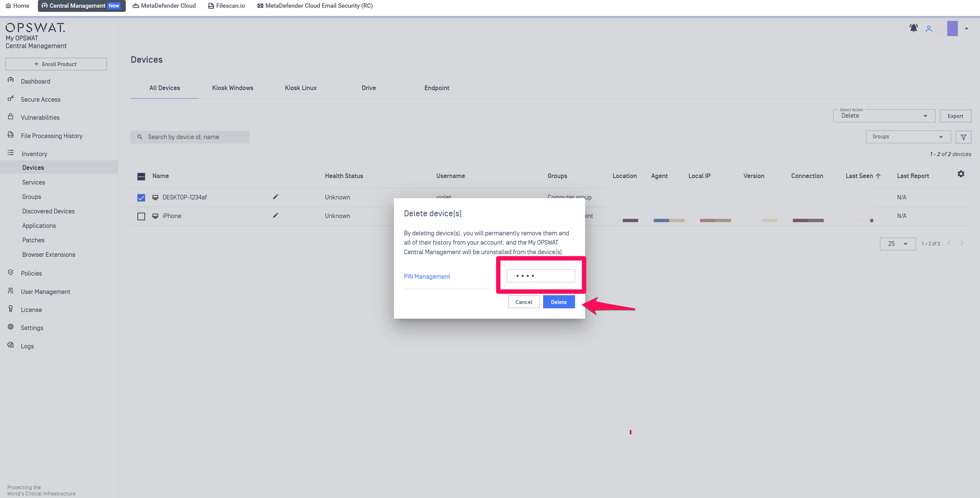Expand the Select Action dropdown
The image size is (980, 498).
[884, 116]
